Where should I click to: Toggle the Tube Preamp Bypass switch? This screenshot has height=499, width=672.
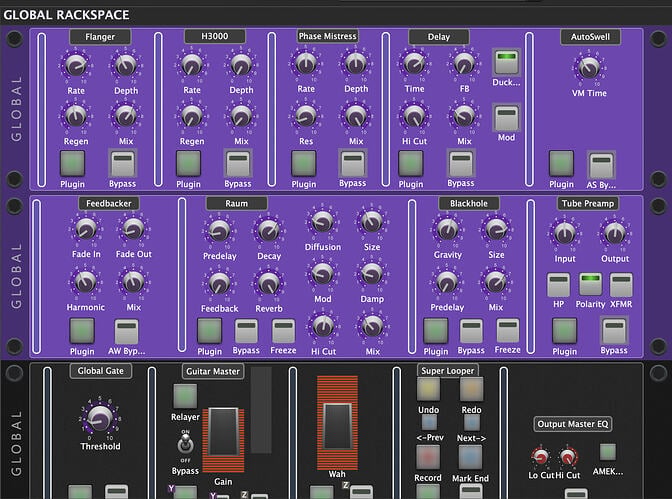[x=614, y=331]
